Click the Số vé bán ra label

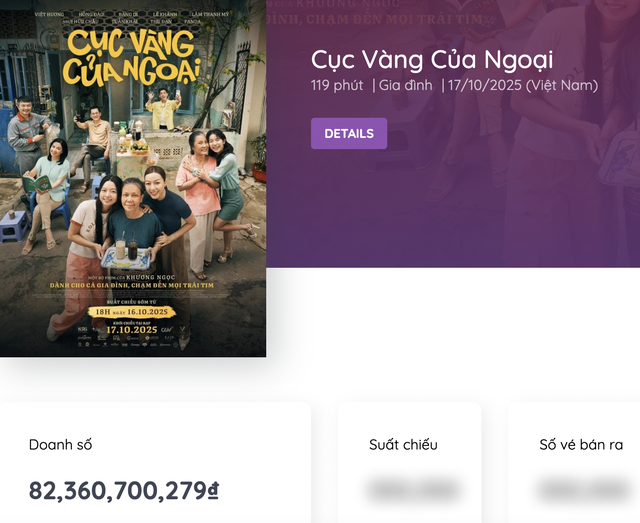[581, 445]
